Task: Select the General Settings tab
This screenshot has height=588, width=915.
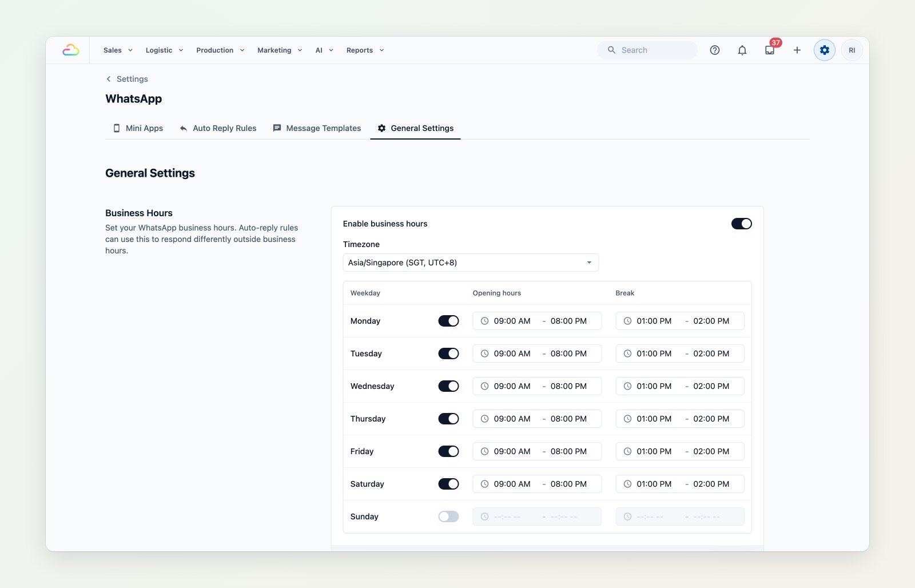Action: click(x=415, y=128)
